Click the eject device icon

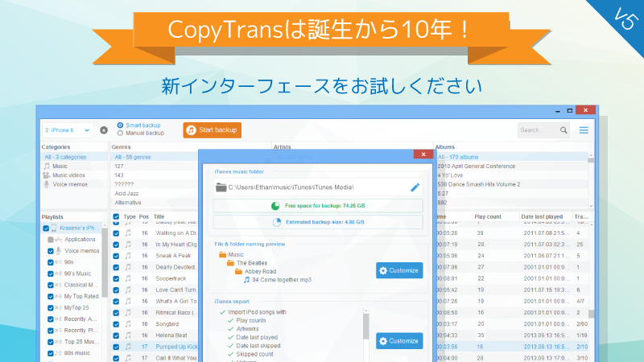(104, 130)
